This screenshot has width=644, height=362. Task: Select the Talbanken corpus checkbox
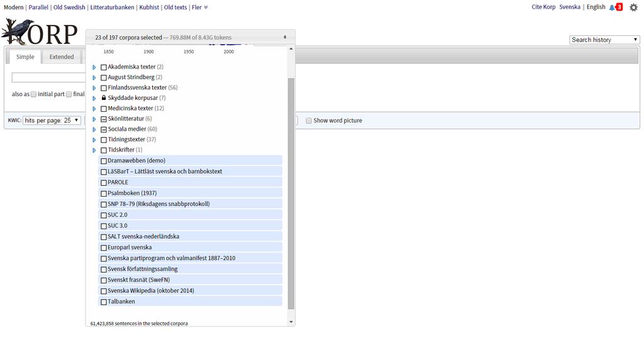click(104, 302)
